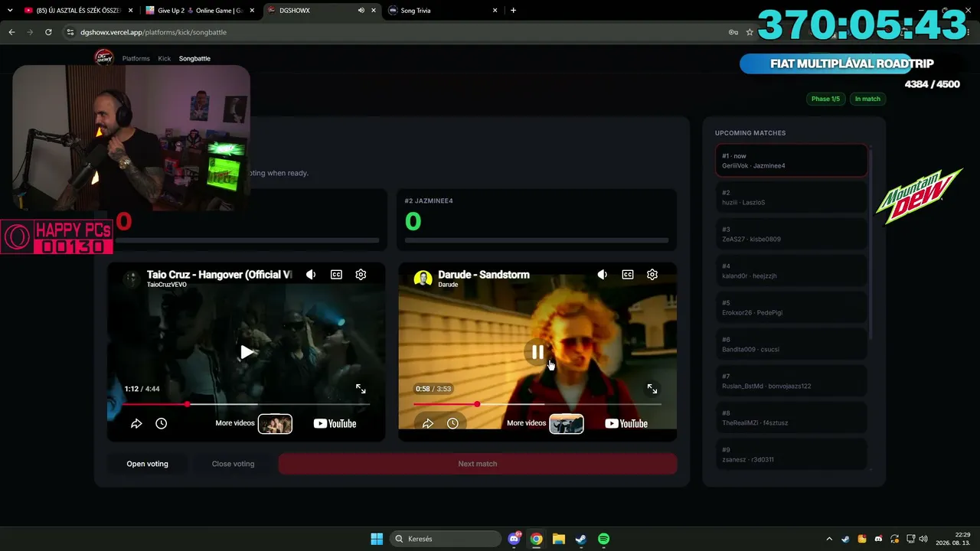Switch to the Song Trivia tab
Viewport: 980px width, 551px height.
tap(444, 10)
